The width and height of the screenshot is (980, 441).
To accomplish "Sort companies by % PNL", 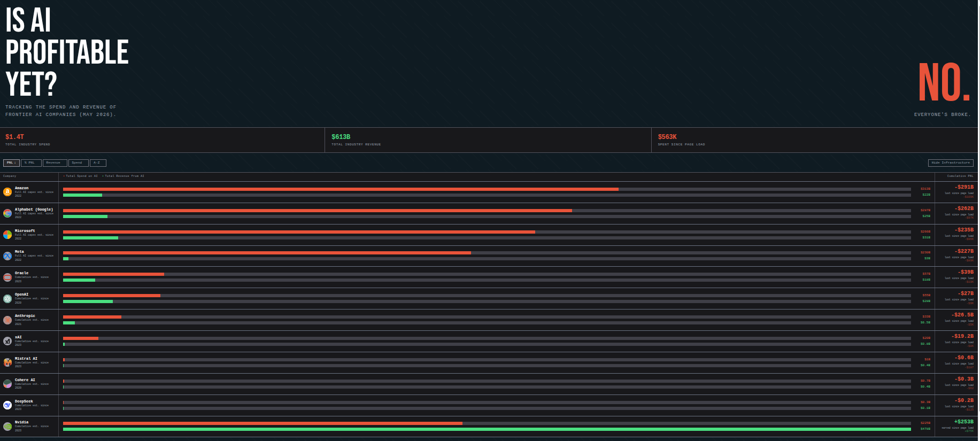I will coord(31,163).
